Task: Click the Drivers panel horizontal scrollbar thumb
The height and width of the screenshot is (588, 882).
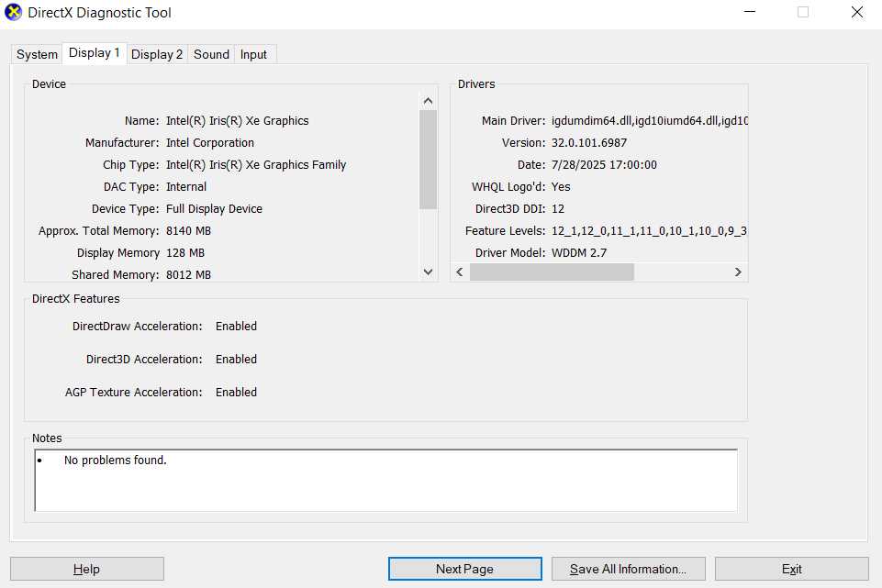Action: 551,272
